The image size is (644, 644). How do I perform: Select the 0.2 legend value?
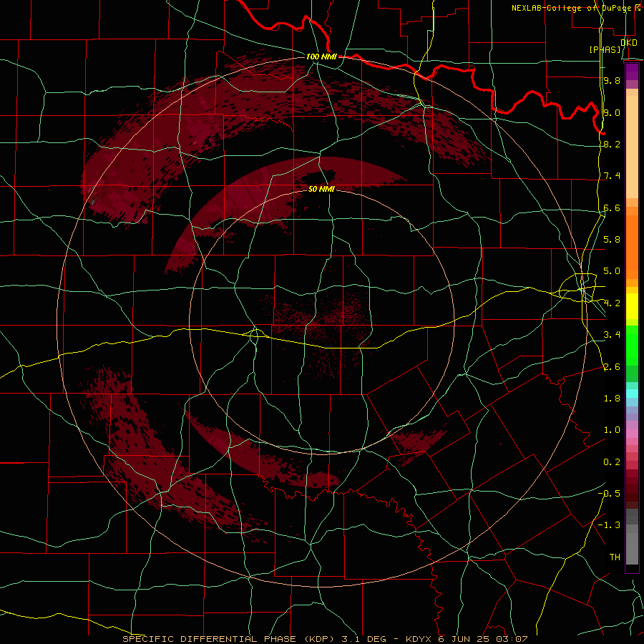612,462
